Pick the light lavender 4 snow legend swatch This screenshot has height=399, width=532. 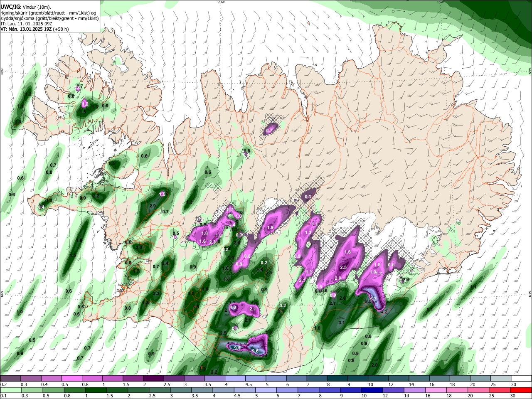[235, 379]
